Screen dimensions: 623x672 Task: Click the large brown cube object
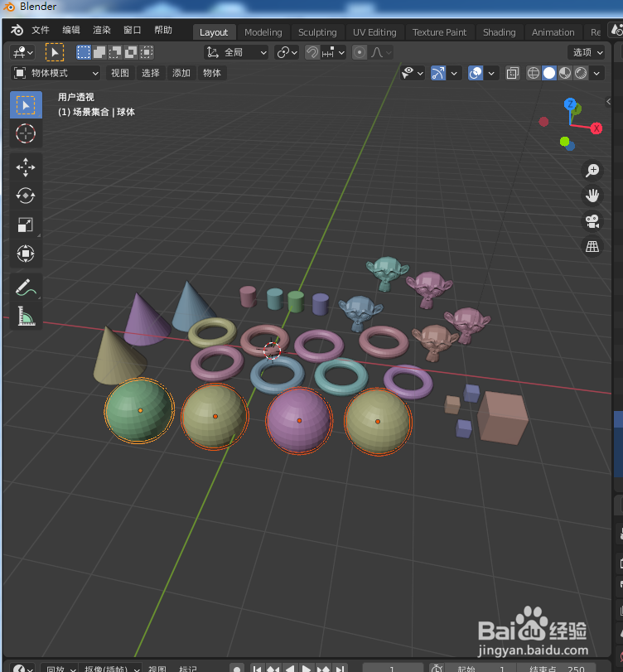tap(504, 418)
